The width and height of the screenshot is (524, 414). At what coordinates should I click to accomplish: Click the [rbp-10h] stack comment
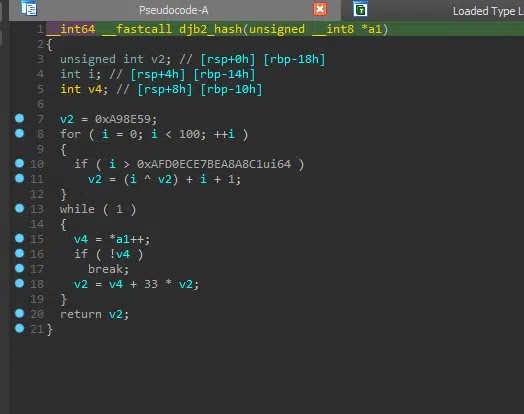coord(231,89)
